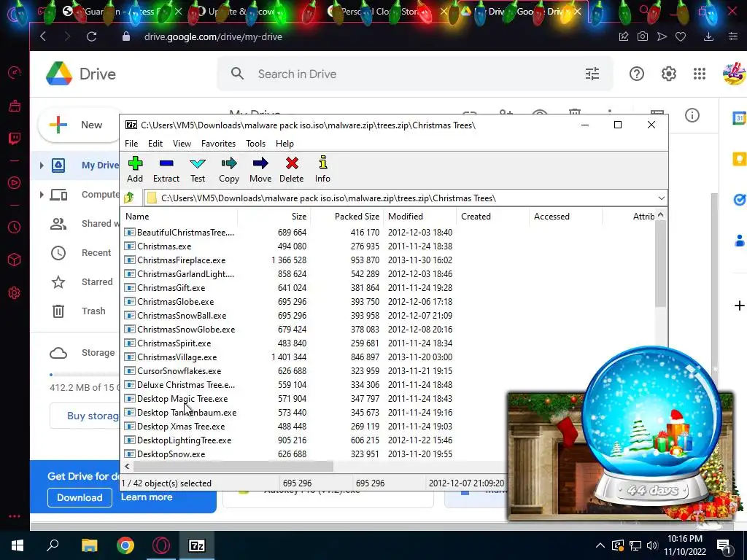Open the 7-Zip Favorites menu

(218, 144)
